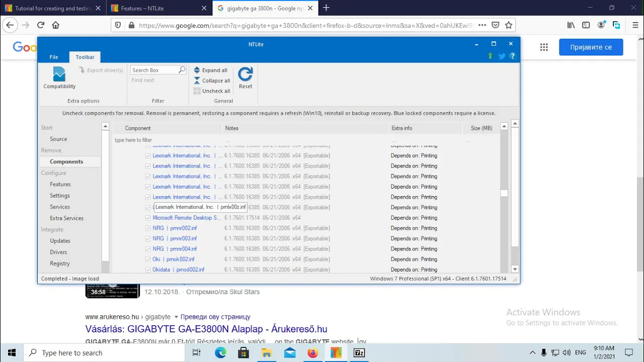The image size is (644, 362).
Task: Uncheck the NRG pmnr003.inf checkbox
Action: click(x=147, y=238)
